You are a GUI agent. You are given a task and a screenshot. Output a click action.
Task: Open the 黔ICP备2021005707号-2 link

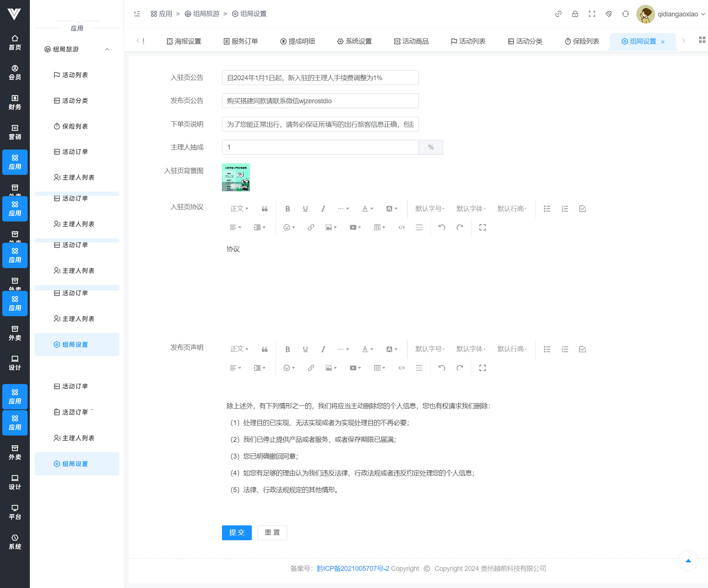pyautogui.click(x=353, y=569)
